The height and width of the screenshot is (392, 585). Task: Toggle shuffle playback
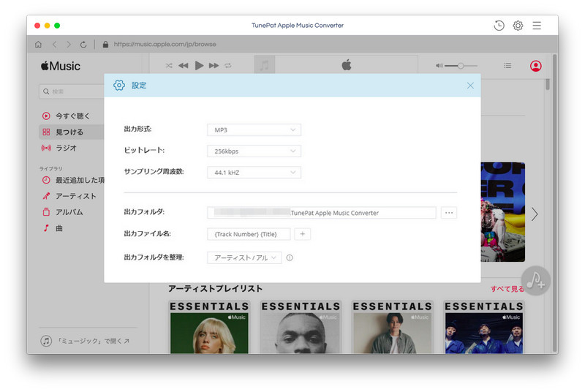click(x=169, y=66)
